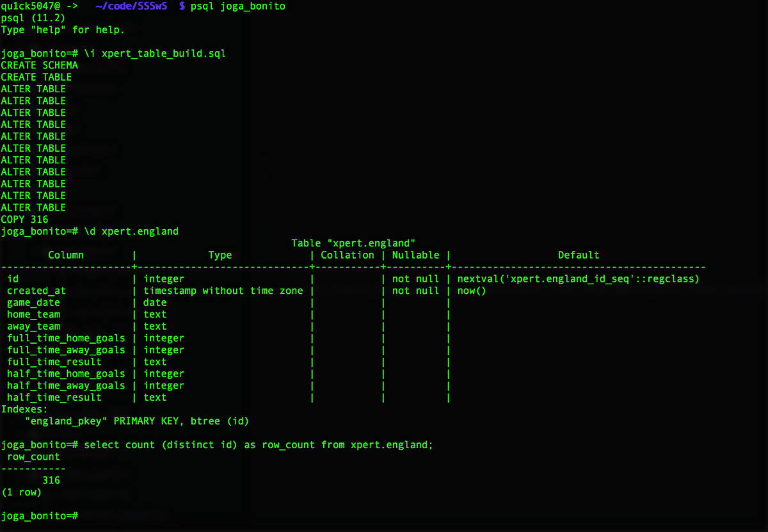This screenshot has height=532, width=768.
Task: Select the Nullable column header
Action: click(x=415, y=255)
